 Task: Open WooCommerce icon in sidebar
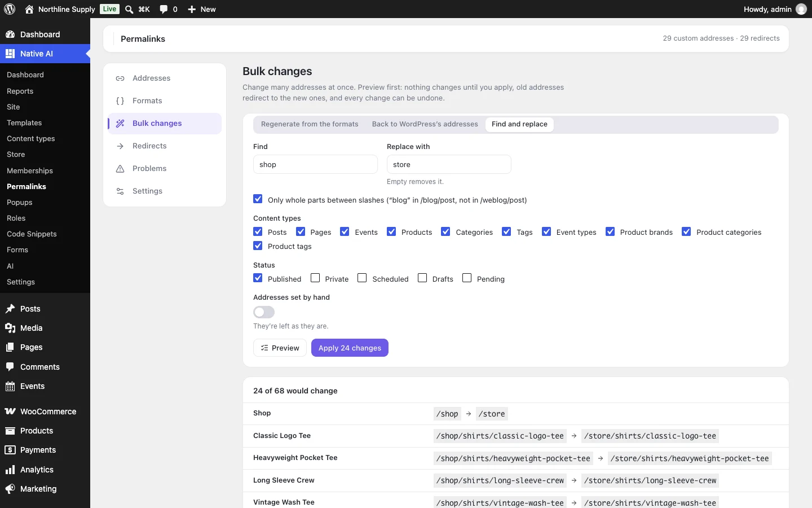point(10,411)
